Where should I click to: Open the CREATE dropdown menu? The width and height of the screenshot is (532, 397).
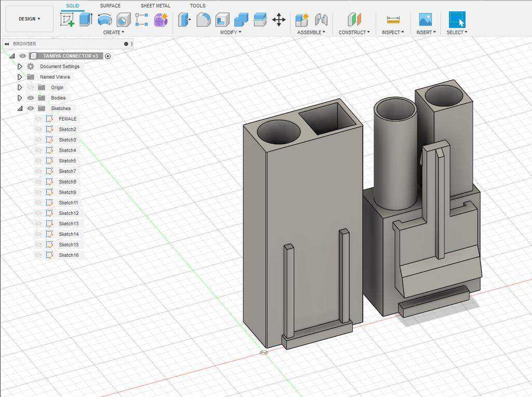click(114, 32)
